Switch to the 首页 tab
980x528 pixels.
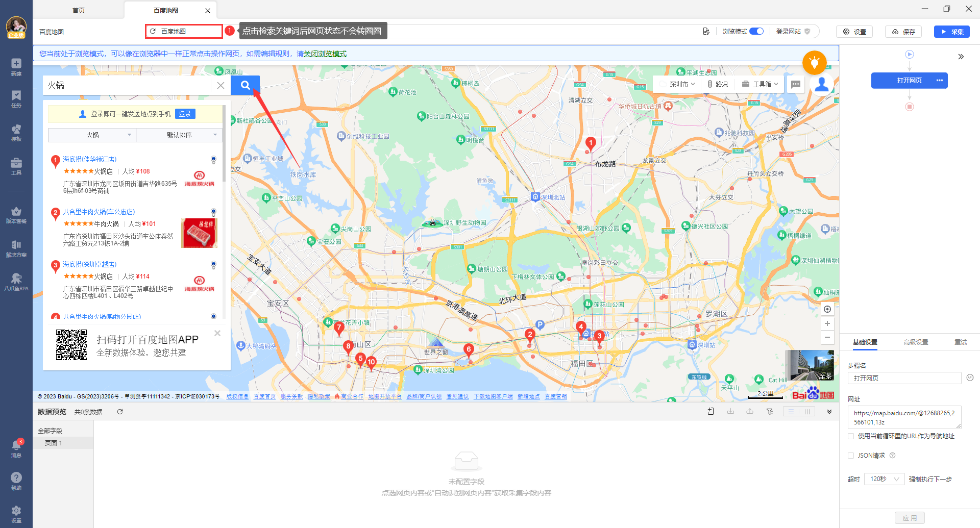(x=79, y=10)
